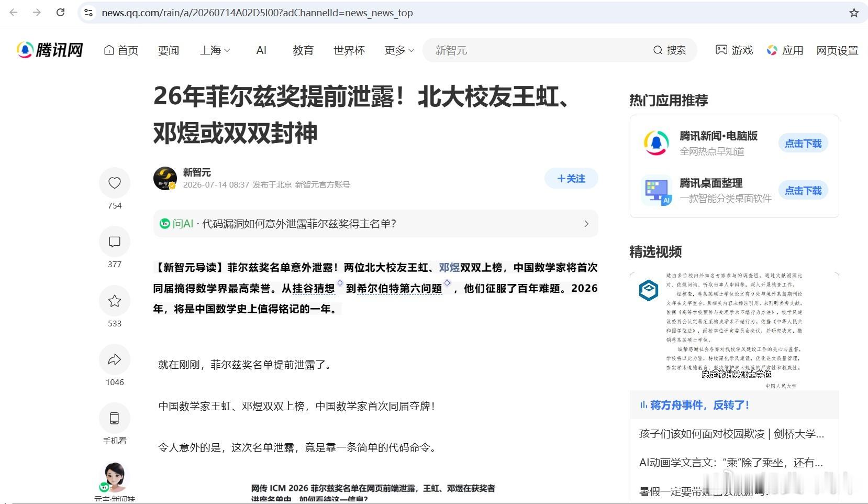Open AI动画学文言文 video link
Screen dimensions: 868x504
pos(731,463)
